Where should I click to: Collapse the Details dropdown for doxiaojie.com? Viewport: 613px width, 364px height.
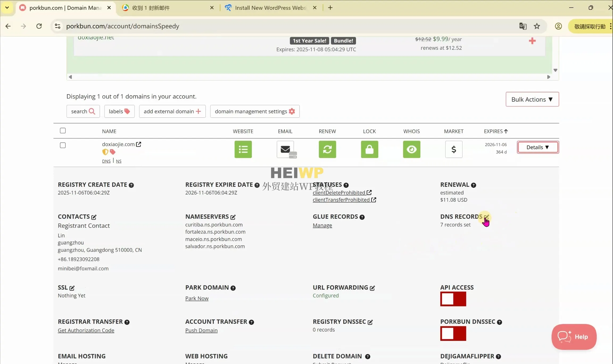click(x=537, y=147)
